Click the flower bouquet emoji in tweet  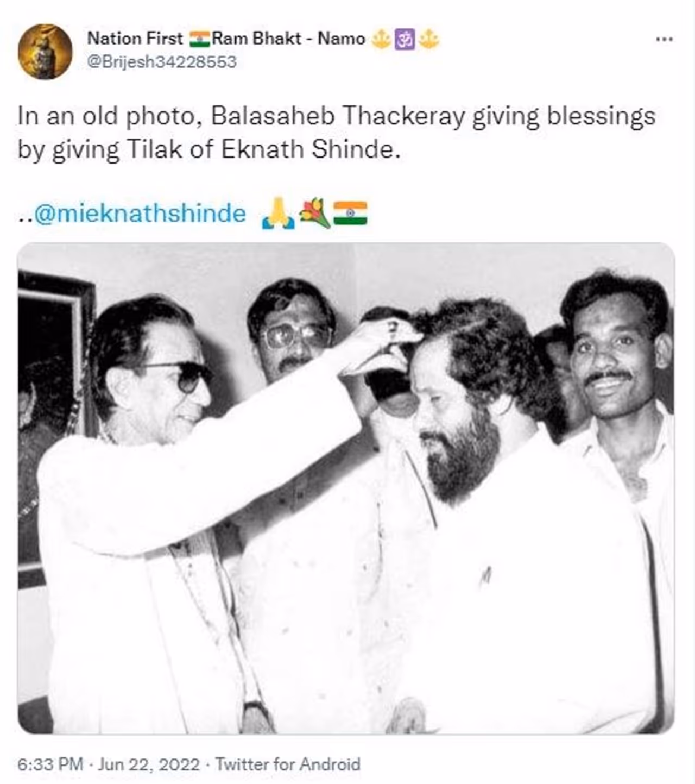315,214
